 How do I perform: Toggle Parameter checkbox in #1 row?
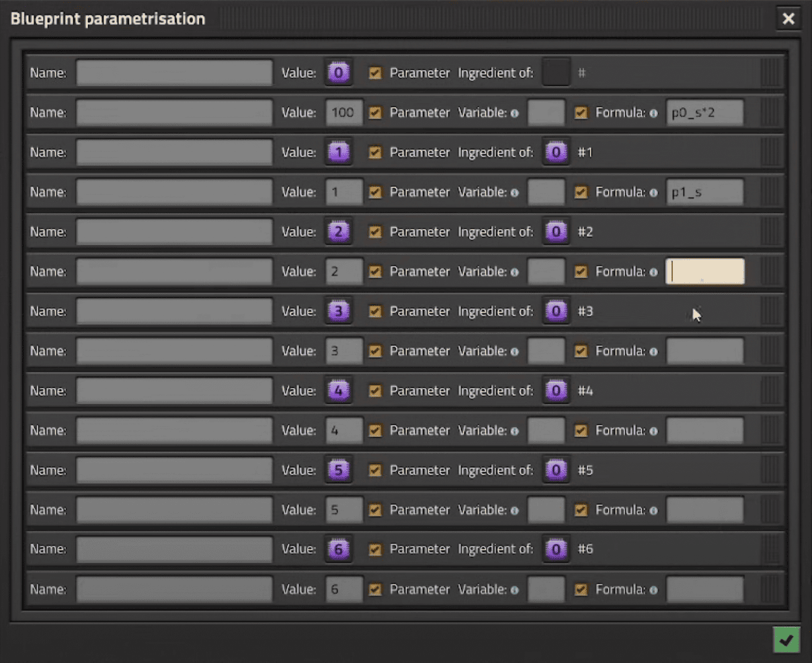(375, 152)
